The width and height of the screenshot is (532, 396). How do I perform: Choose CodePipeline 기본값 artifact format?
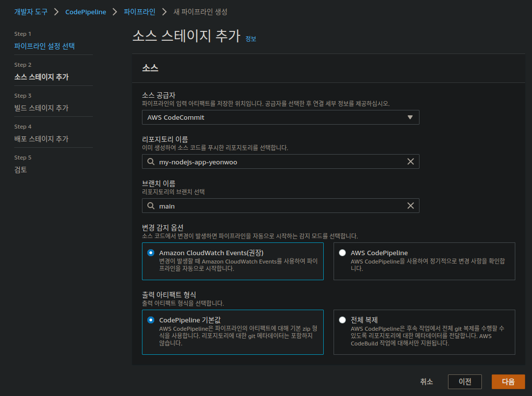click(151, 320)
